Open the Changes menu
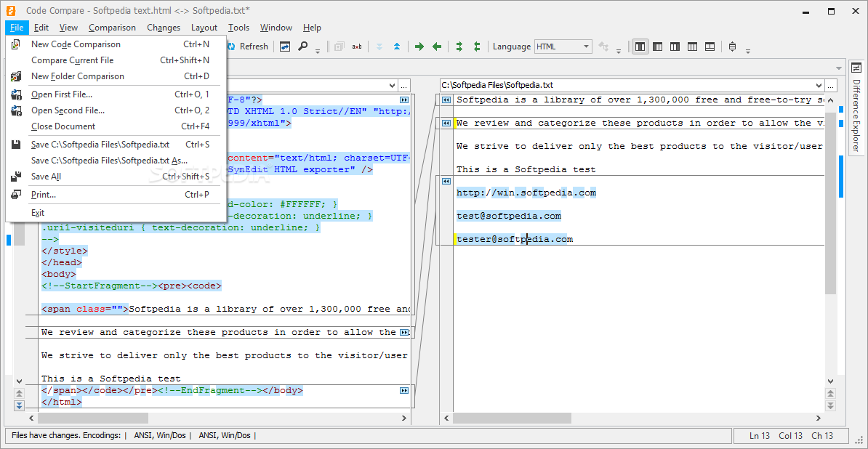This screenshot has width=868, height=449. coord(164,28)
